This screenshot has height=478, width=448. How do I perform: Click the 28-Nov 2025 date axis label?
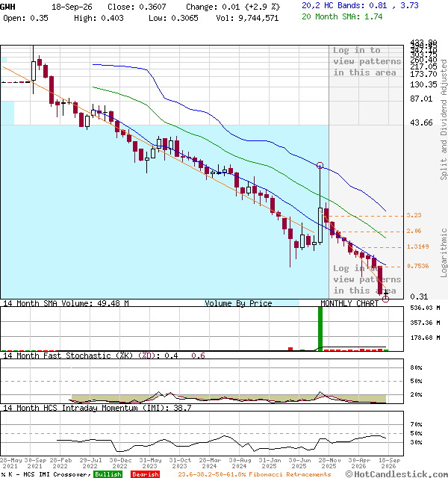329,463
